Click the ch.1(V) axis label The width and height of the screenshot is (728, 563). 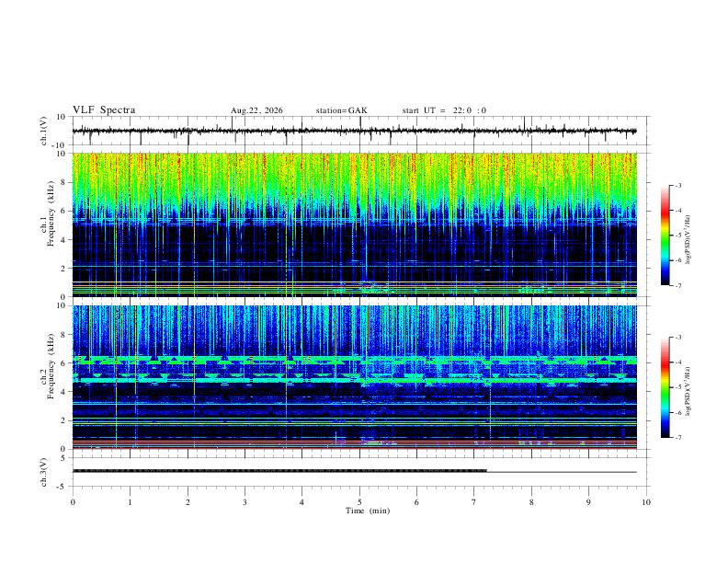[44, 131]
